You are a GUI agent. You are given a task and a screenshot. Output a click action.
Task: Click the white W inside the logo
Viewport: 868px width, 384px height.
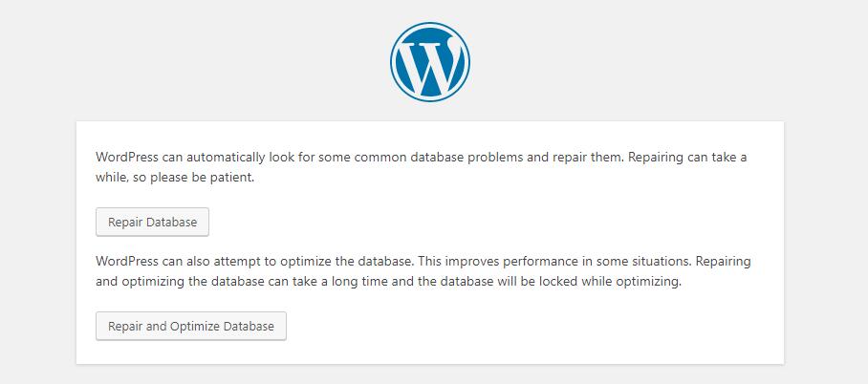[x=429, y=62]
